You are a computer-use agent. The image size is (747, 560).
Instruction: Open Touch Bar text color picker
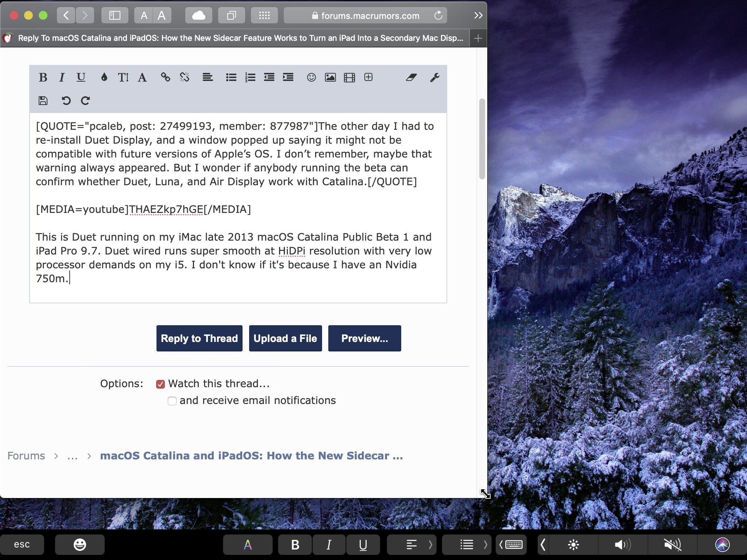point(248,545)
